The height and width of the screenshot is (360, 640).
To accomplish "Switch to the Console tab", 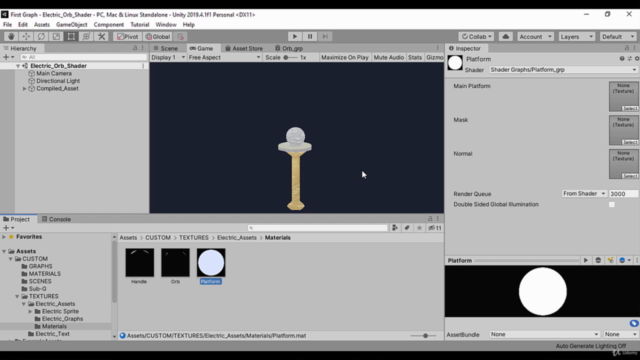I will tap(56, 219).
